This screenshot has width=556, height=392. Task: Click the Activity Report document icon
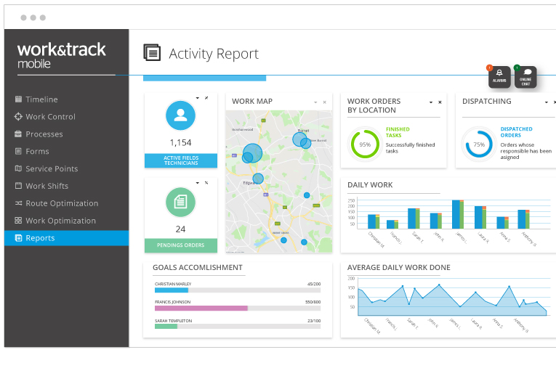click(152, 52)
